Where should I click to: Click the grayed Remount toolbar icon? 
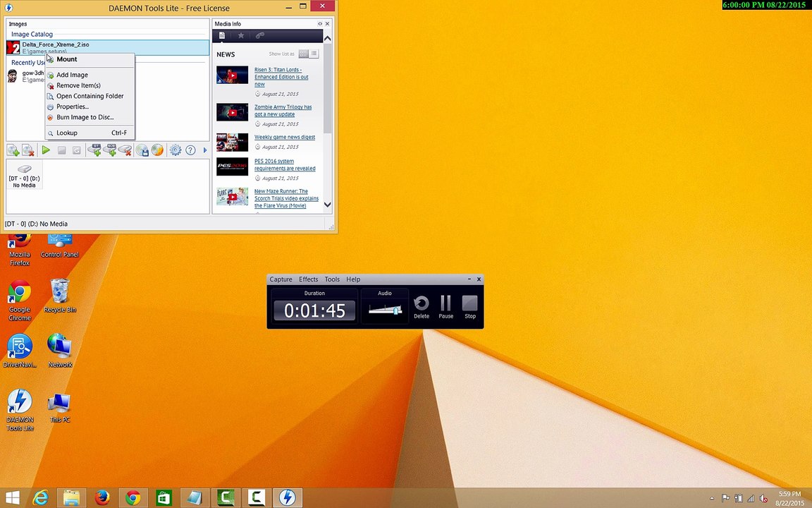tap(77, 150)
